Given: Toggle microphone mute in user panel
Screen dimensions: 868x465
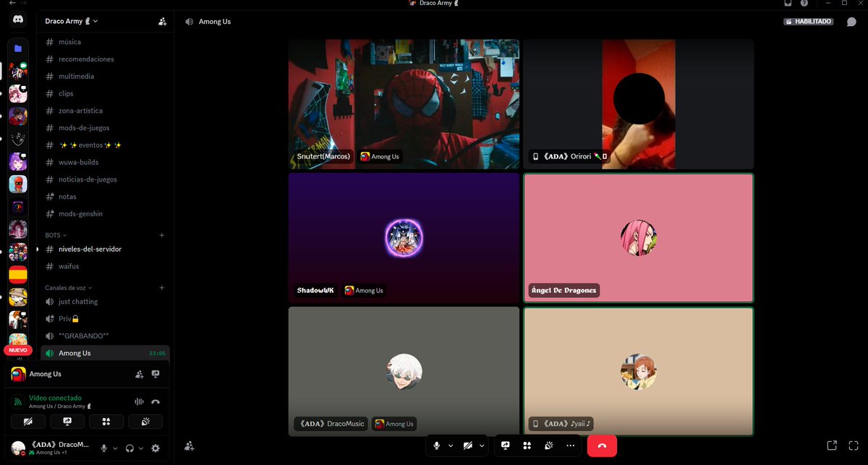Looking at the screenshot, I should pyautogui.click(x=104, y=448).
